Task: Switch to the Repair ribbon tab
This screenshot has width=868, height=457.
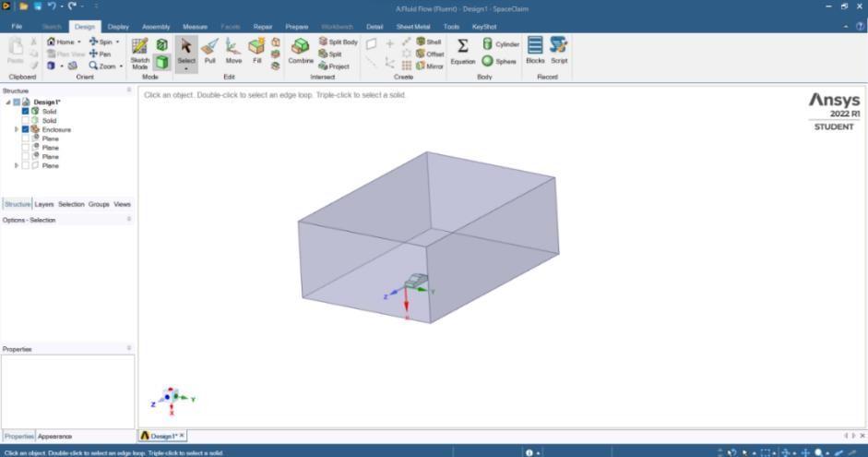Action: click(x=262, y=27)
